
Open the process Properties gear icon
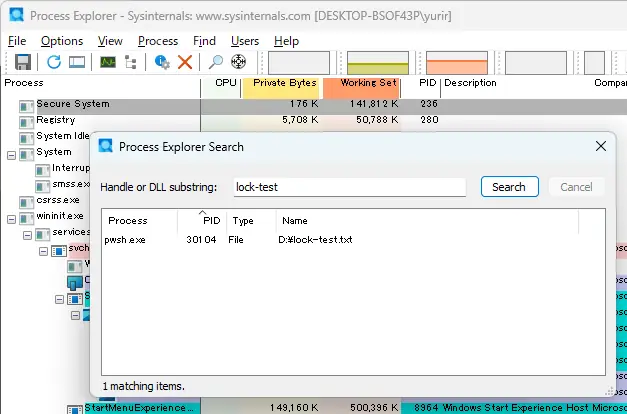coord(162,62)
